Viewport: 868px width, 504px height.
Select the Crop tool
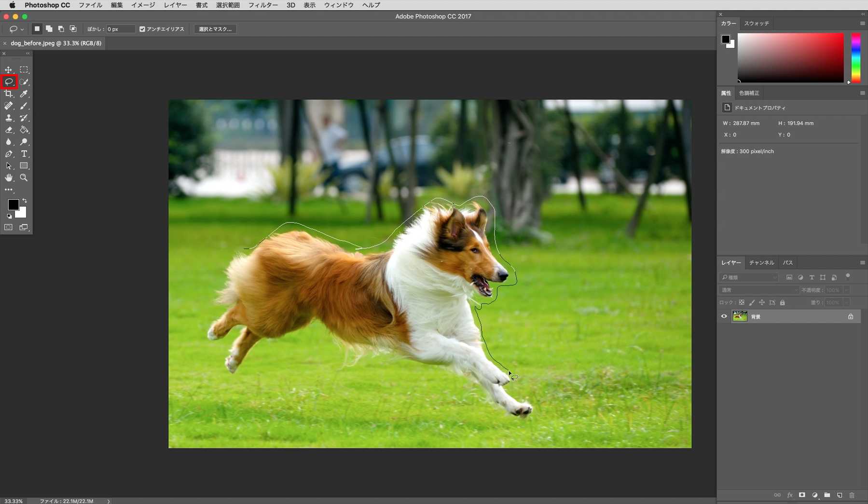pyautogui.click(x=8, y=94)
